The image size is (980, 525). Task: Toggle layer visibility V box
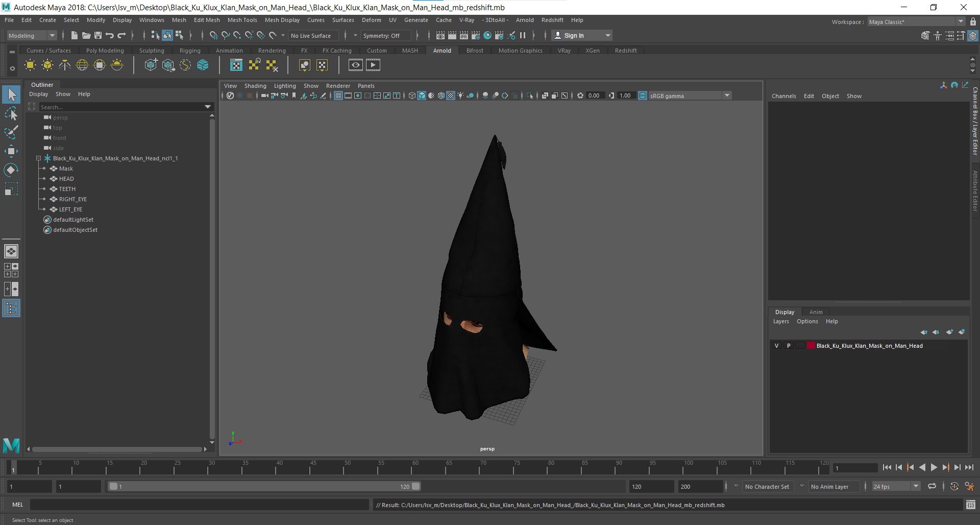point(777,346)
